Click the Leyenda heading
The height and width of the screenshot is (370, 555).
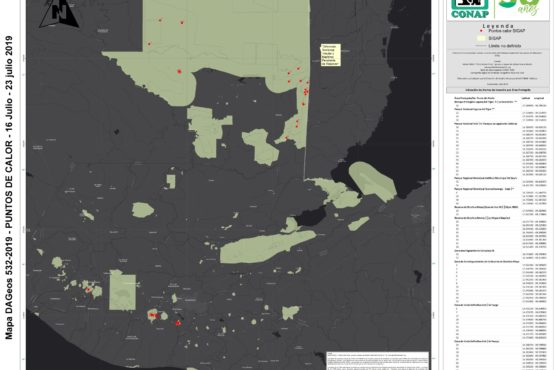tap(498, 26)
